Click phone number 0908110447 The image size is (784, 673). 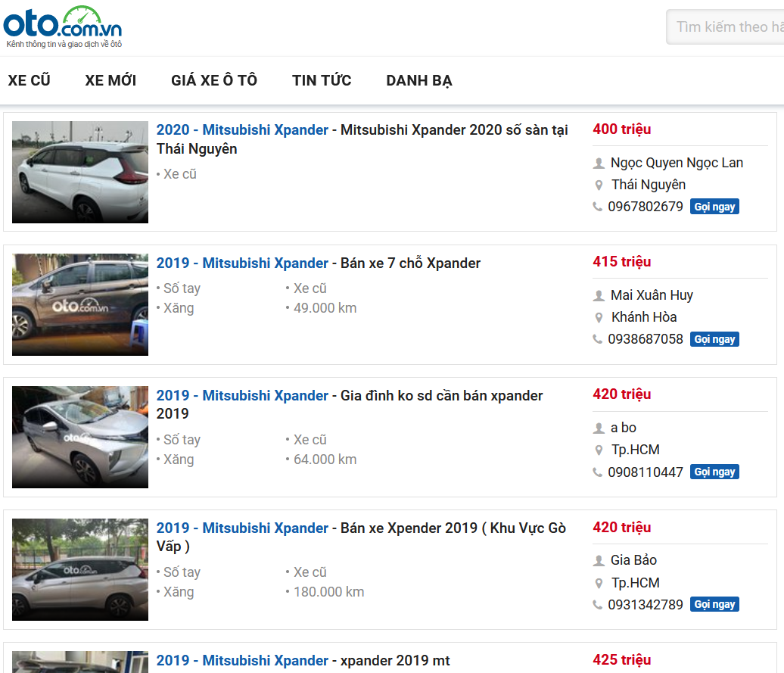coord(646,472)
